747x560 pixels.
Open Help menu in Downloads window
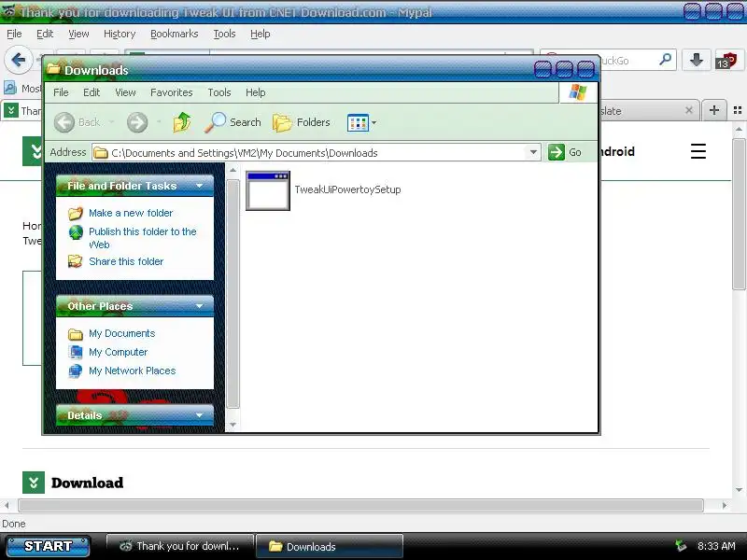click(255, 92)
